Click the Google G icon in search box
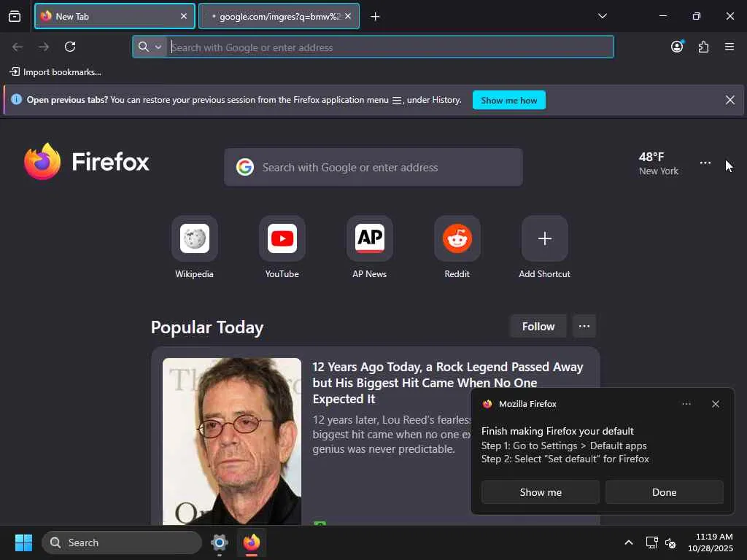This screenshot has width=747, height=560. pyautogui.click(x=245, y=167)
